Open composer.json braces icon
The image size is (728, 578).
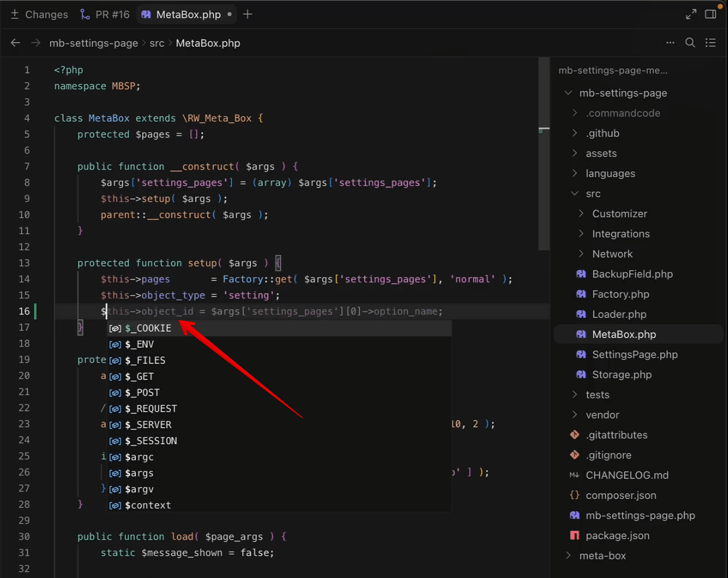(x=574, y=496)
